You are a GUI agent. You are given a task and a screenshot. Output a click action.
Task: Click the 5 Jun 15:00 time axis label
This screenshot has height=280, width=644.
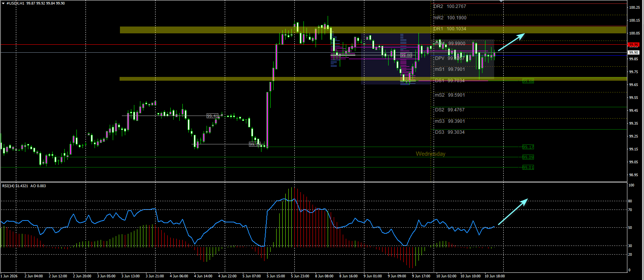click(x=276, y=276)
